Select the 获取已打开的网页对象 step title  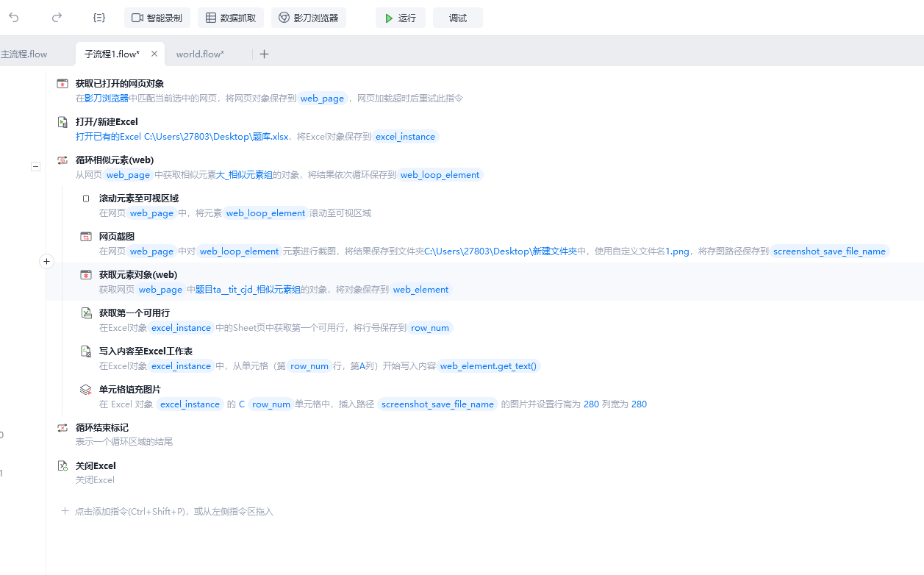pyautogui.click(x=120, y=83)
